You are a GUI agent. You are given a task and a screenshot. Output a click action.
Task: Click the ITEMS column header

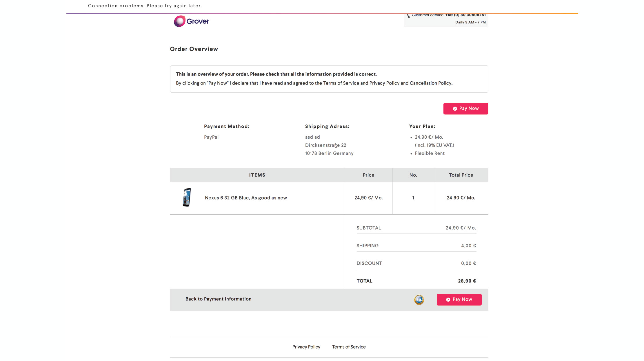coord(257,175)
